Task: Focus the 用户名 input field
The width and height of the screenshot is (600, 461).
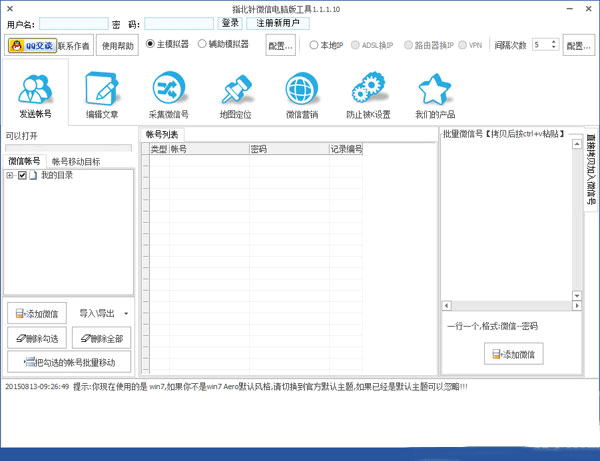Action: tap(74, 24)
